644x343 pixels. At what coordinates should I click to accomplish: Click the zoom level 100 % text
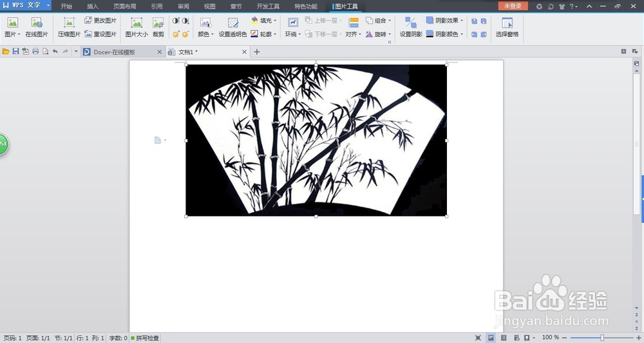(x=551, y=337)
